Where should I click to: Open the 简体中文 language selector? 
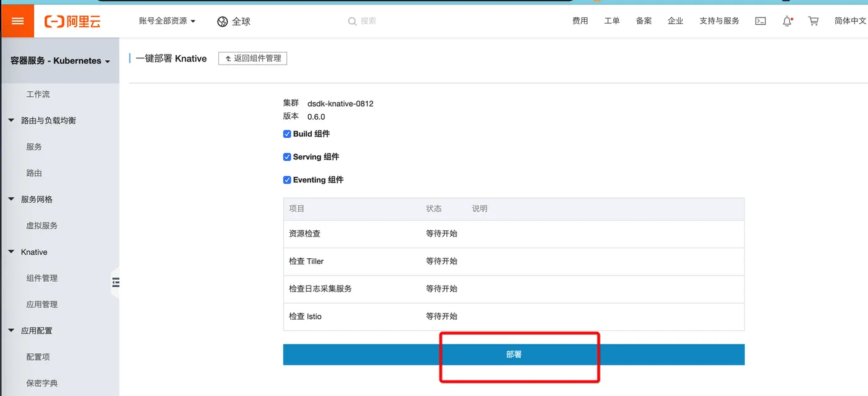coord(850,21)
